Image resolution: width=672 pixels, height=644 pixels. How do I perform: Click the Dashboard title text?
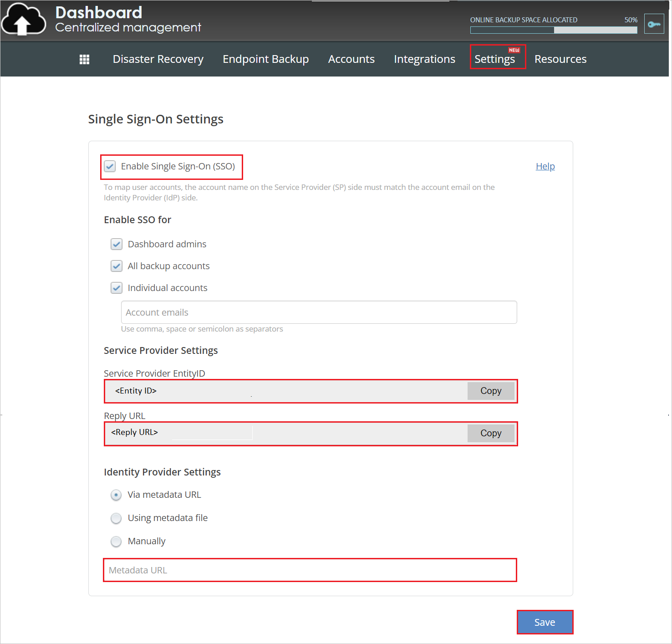click(99, 12)
